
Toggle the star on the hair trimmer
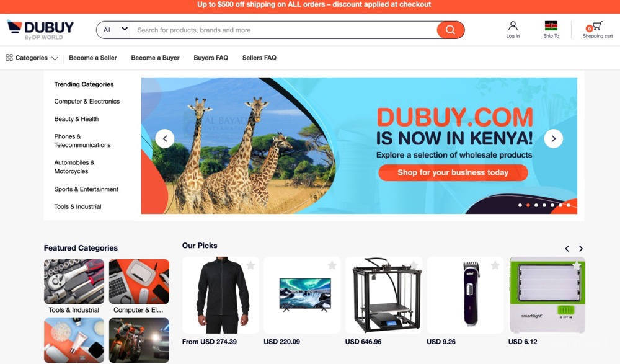pos(495,265)
